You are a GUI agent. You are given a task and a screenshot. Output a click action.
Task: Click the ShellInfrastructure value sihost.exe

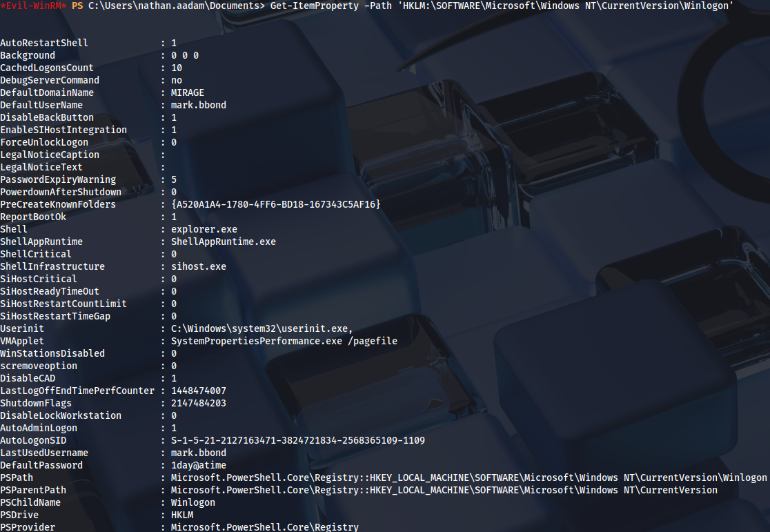pos(199,266)
